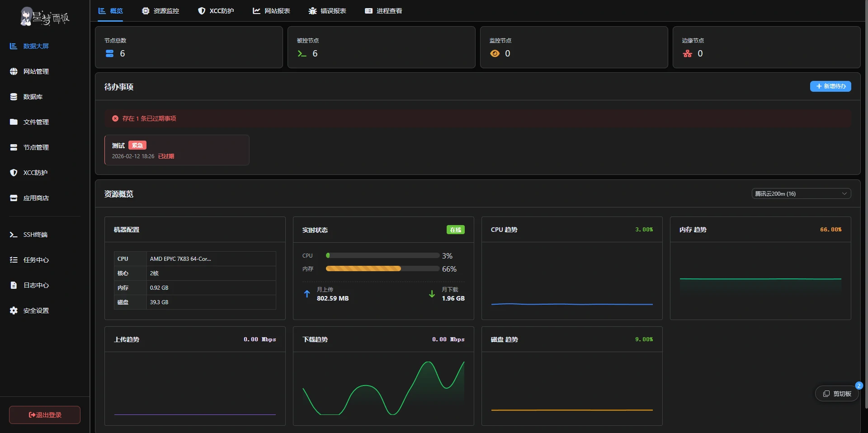
Task: Click the 新增待办 button
Action: (x=830, y=86)
